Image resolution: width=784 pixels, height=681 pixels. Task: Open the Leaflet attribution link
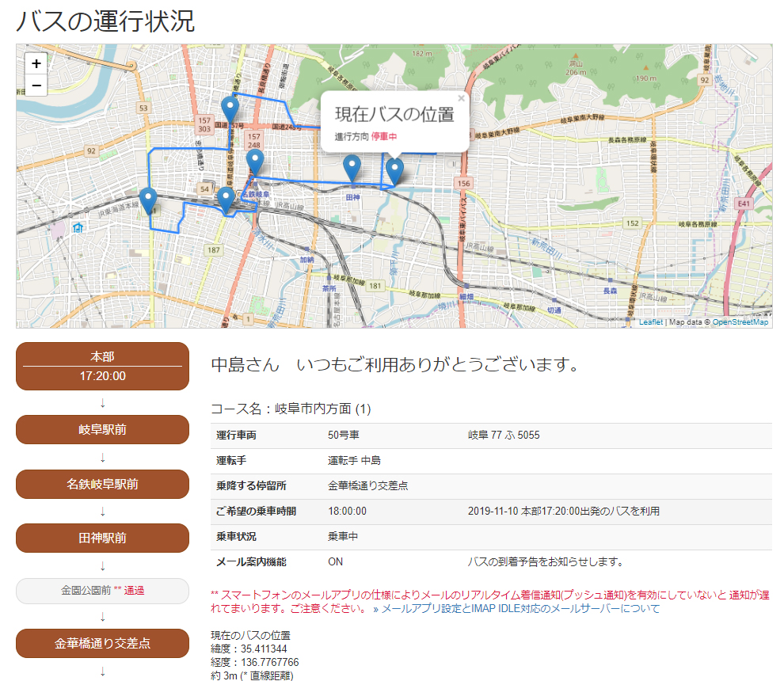point(650,322)
